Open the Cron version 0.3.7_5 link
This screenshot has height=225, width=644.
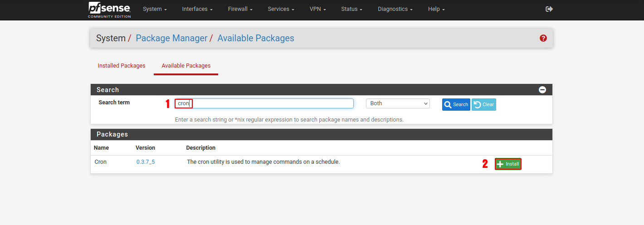[x=146, y=162]
